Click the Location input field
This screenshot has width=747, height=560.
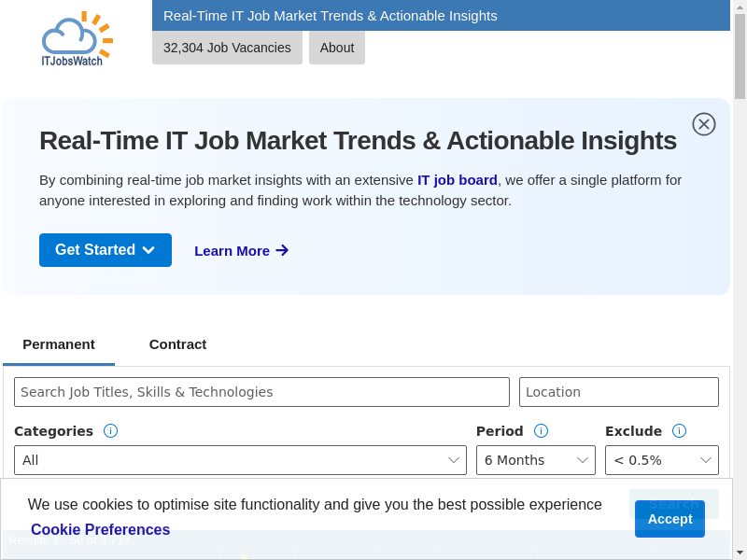618,392
